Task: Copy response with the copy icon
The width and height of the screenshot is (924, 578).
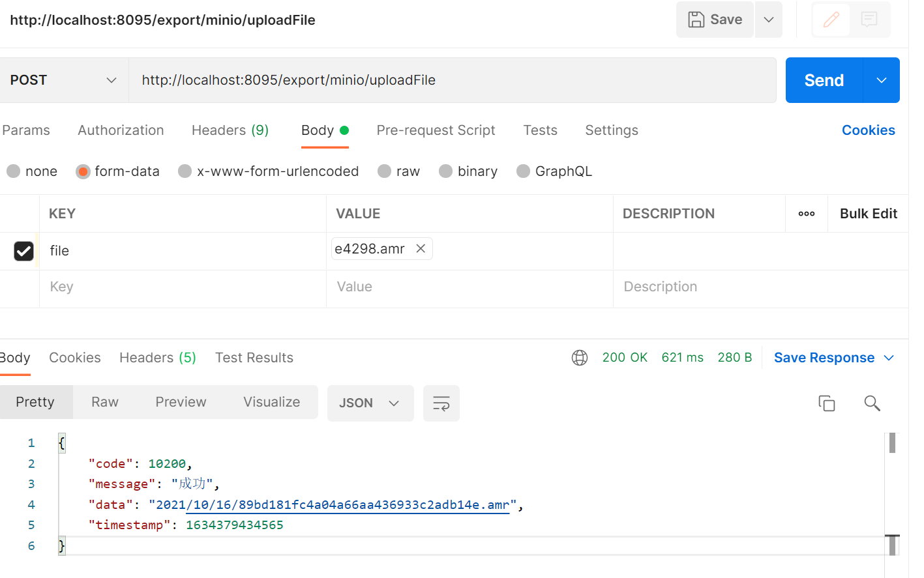Action: click(827, 403)
